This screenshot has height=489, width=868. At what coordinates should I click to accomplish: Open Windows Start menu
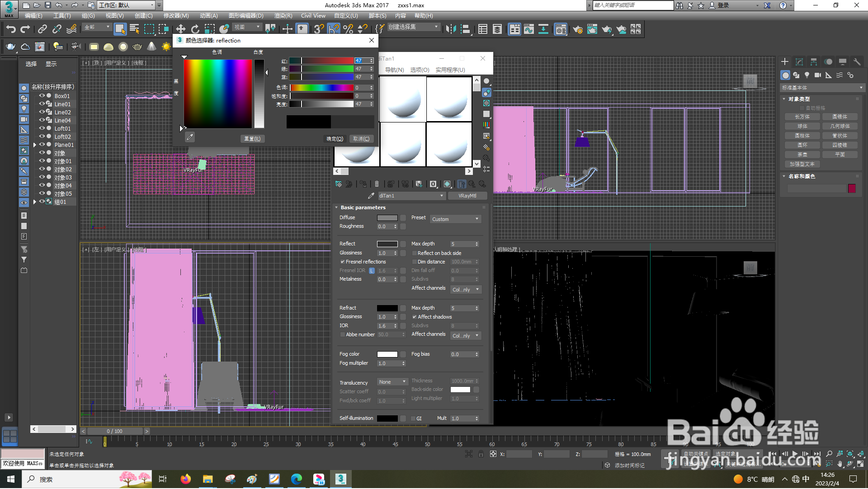(11, 479)
